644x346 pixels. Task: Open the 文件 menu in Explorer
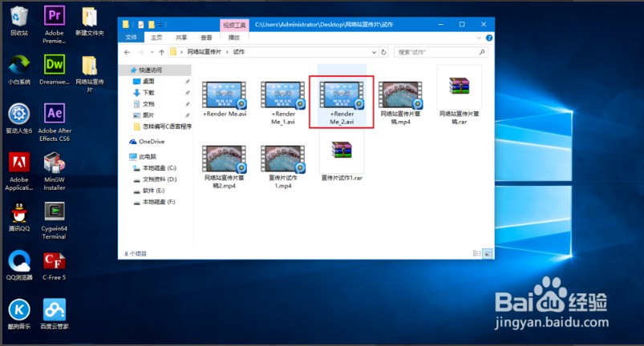point(132,37)
